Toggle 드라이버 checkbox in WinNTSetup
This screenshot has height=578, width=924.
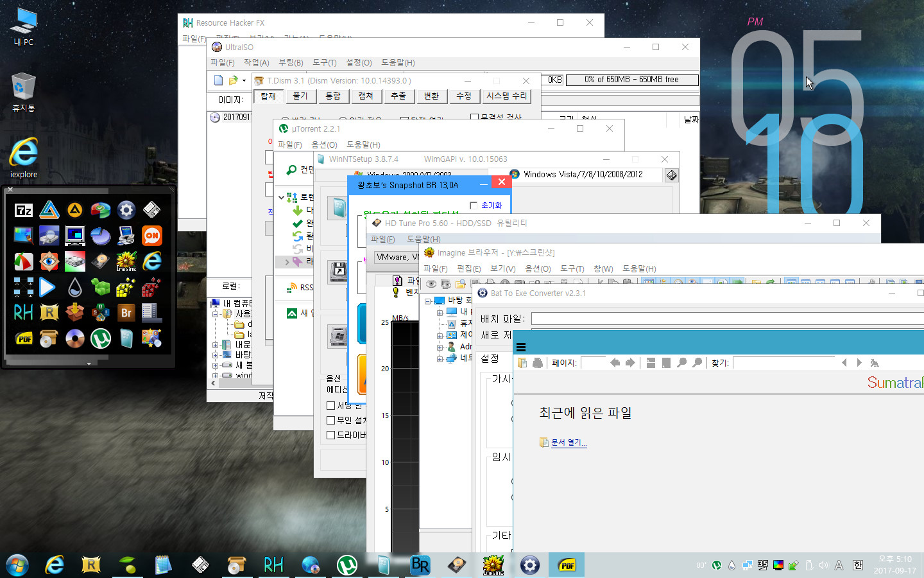[x=331, y=435]
